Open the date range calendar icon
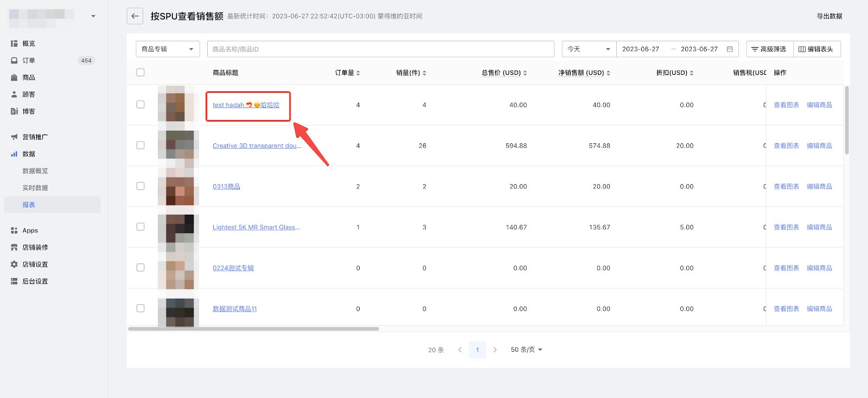This screenshot has height=398, width=868. tap(730, 49)
